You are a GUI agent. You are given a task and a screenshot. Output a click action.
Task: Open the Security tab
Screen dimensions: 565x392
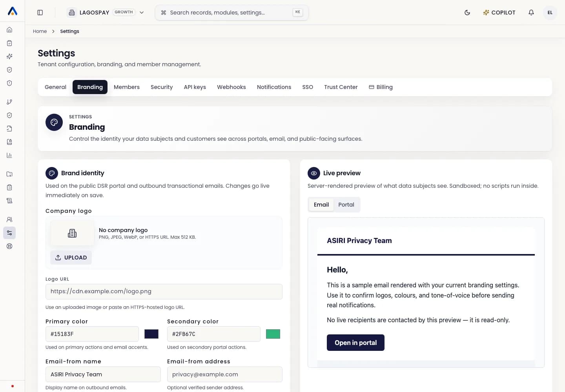pyautogui.click(x=162, y=87)
